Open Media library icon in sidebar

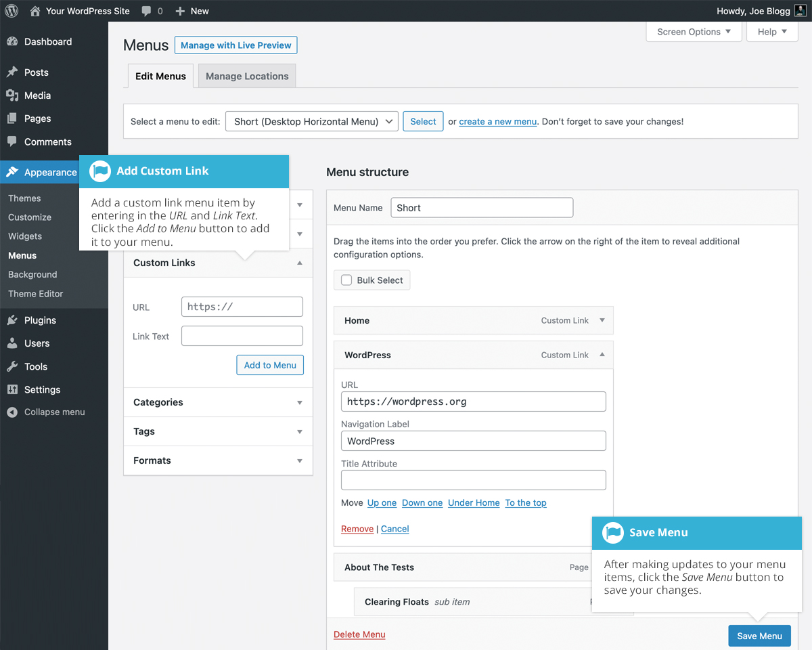pos(12,95)
